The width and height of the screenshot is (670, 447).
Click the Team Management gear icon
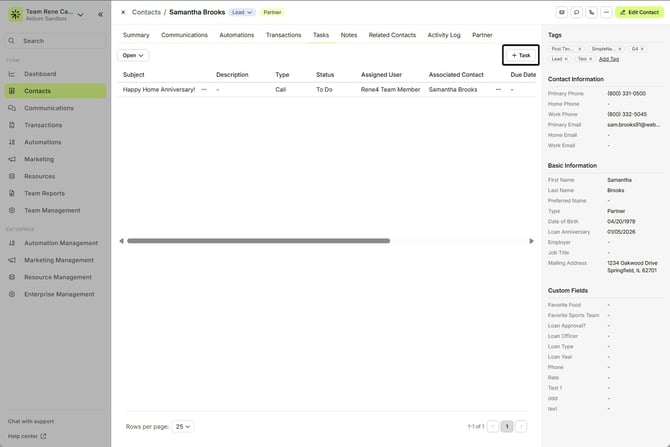click(12, 211)
